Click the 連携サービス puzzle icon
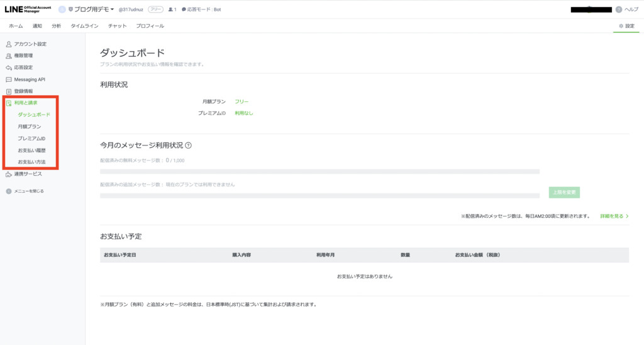Screen dimensions: 644x345 point(9,174)
